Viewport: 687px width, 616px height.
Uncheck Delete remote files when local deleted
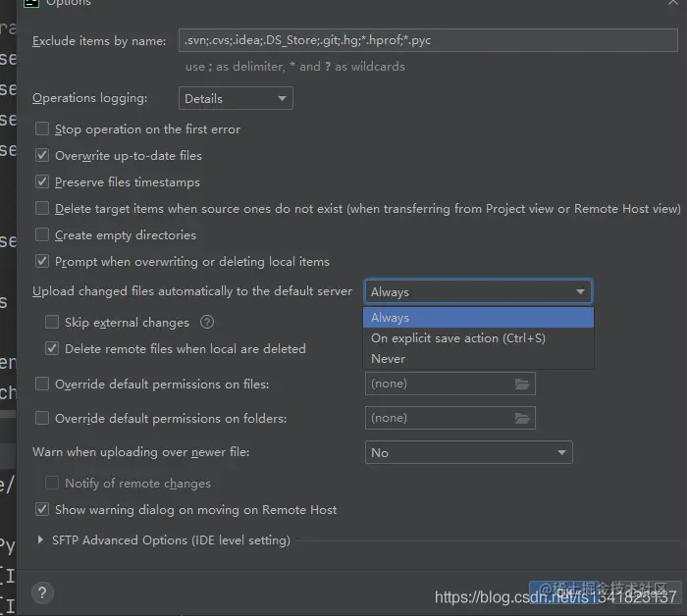pos(52,348)
